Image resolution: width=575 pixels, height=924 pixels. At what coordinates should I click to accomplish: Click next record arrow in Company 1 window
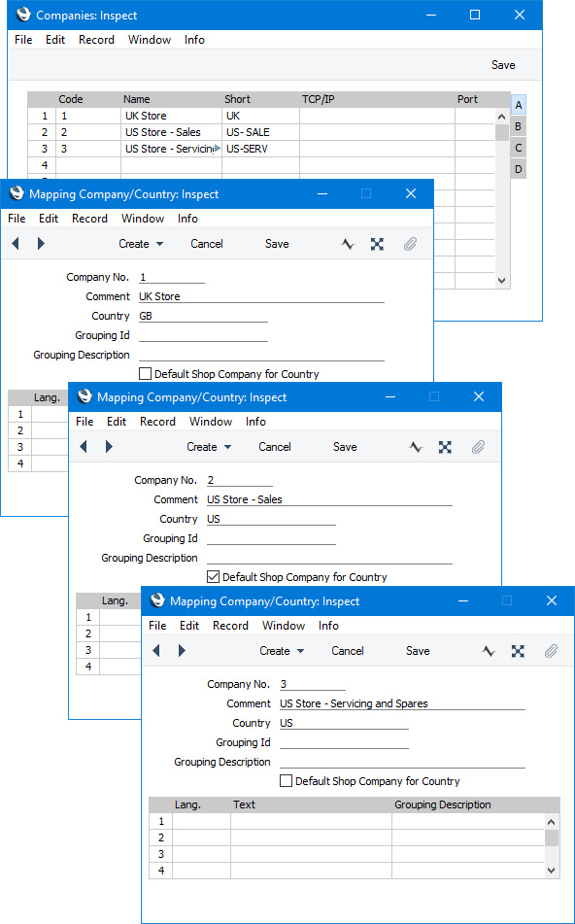(41, 243)
